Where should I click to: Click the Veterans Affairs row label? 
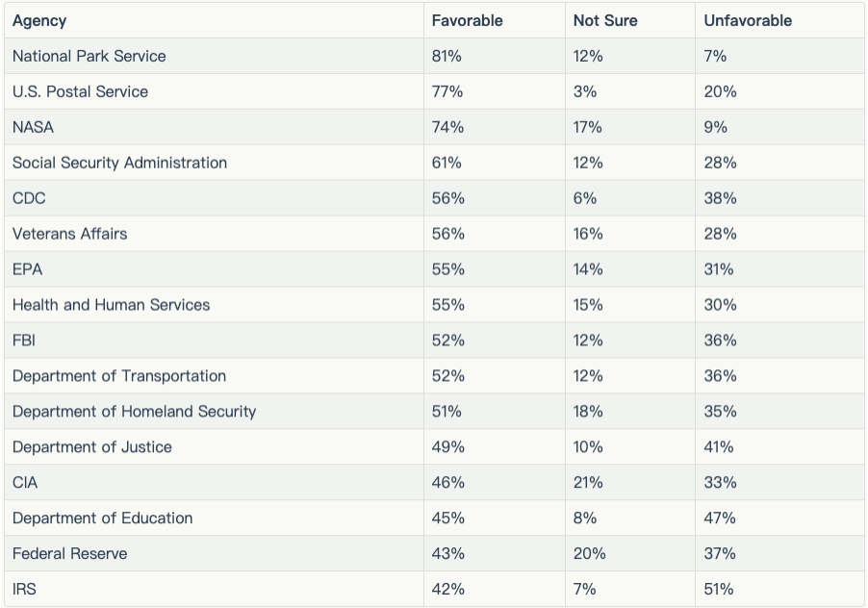click(69, 234)
